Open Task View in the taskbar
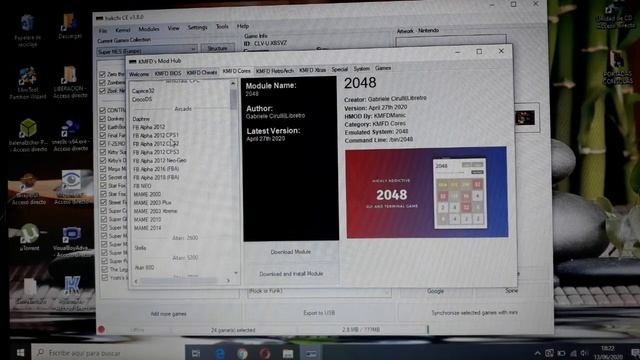Image resolution: width=640 pixels, height=360 pixels. coord(196,353)
